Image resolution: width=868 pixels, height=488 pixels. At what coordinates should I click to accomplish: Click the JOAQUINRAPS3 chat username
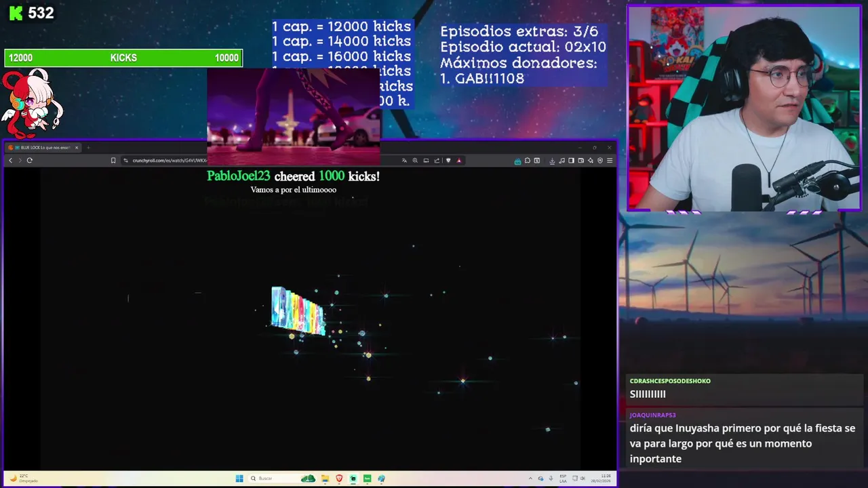click(652, 415)
